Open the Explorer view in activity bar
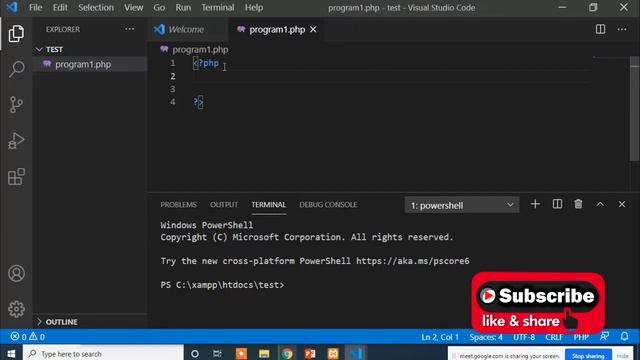Viewport: 640px width, 360px height. pyautogui.click(x=16, y=33)
